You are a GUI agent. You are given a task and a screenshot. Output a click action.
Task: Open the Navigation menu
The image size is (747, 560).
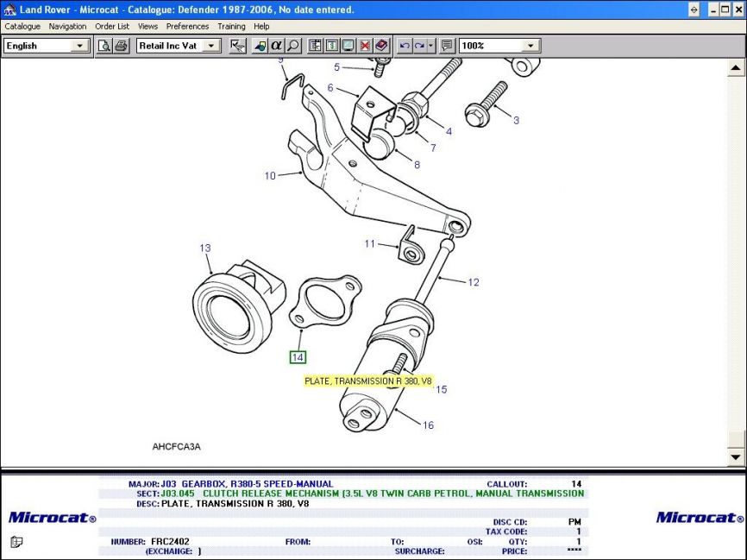(x=67, y=27)
